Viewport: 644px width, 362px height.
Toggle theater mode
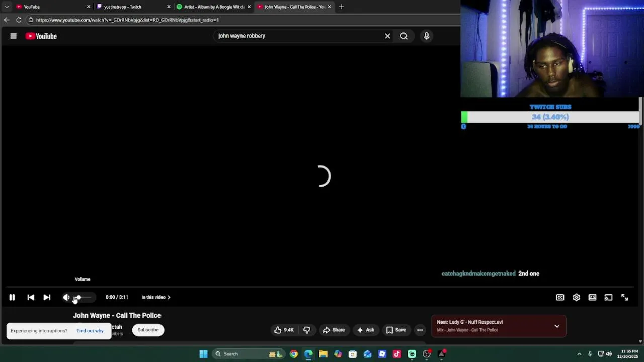point(592,297)
